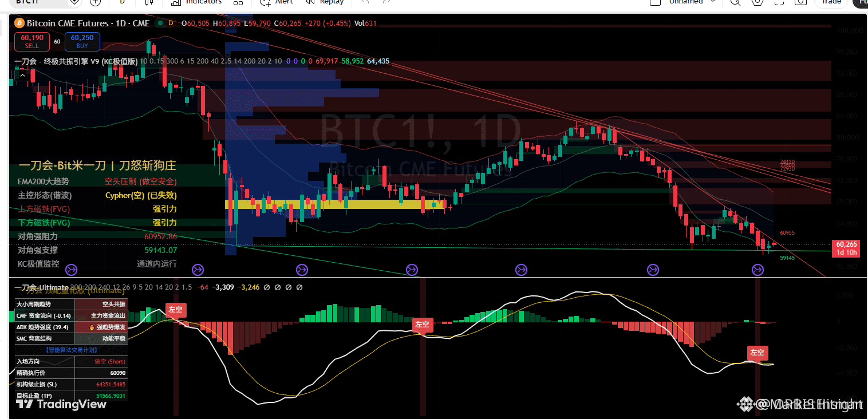Click the 下方磁铁(FVG) row label
The image size is (868, 419).
click(x=44, y=223)
